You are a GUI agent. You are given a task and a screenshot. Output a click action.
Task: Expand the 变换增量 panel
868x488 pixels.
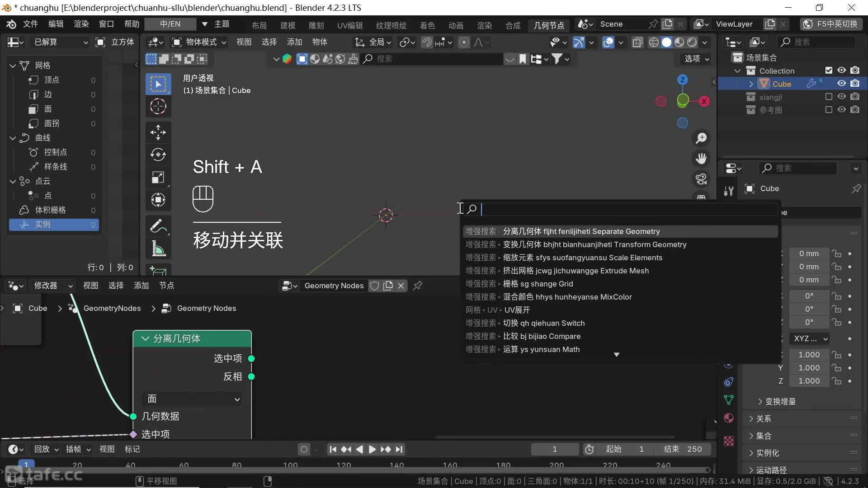click(x=780, y=401)
